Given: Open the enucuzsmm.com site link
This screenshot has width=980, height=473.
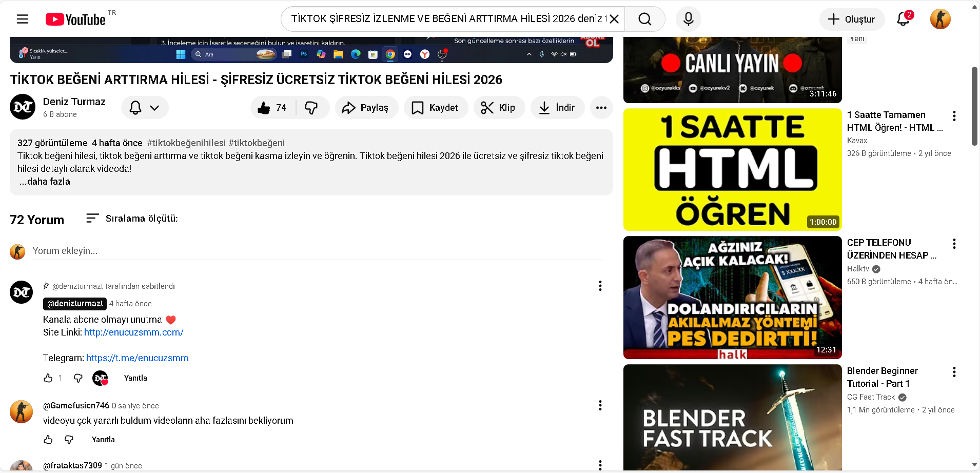Looking at the screenshot, I should tap(134, 332).
